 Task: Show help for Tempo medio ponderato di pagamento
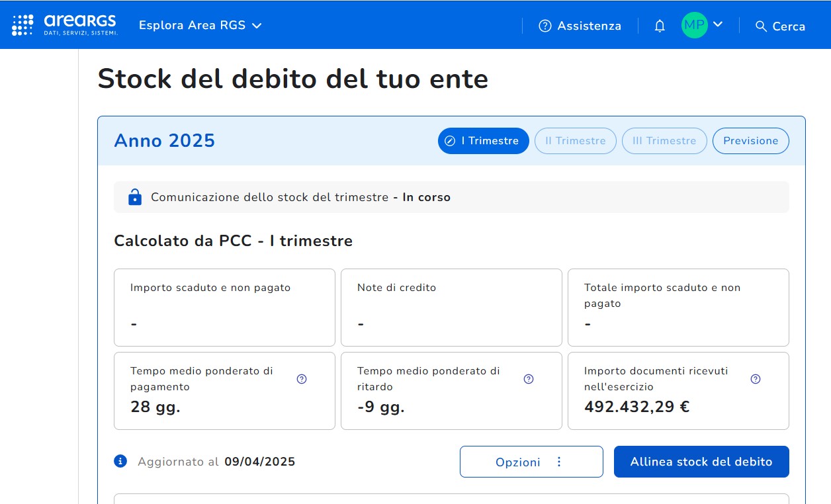coord(302,379)
